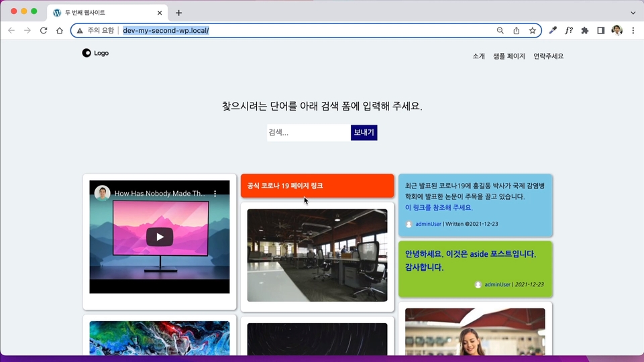Click the site Logo

pyautogui.click(x=95, y=53)
